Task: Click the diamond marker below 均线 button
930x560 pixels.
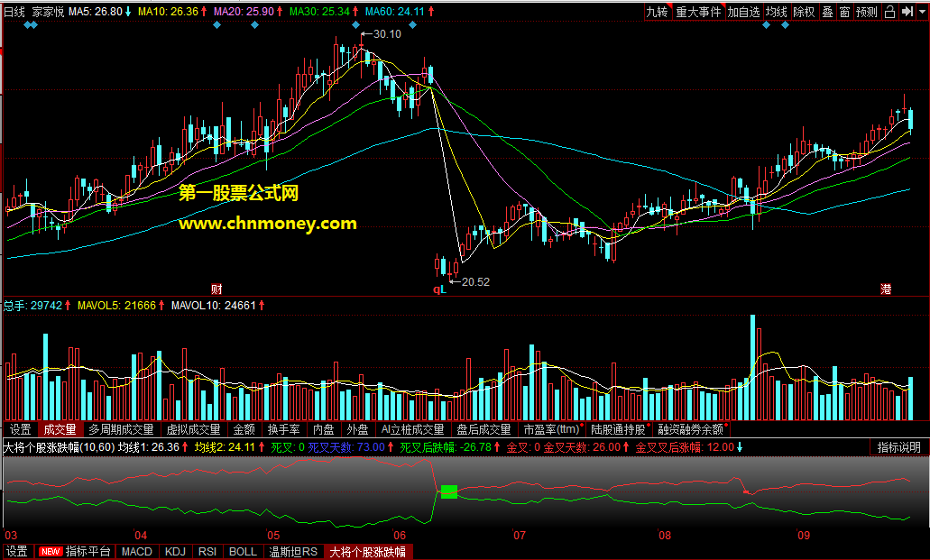Action: click(x=767, y=25)
